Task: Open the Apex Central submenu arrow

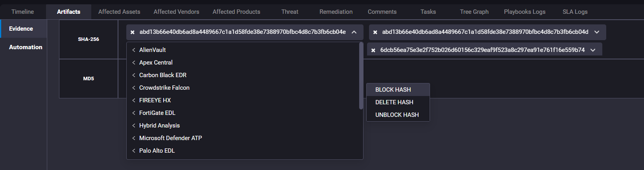Action: tap(134, 63)
